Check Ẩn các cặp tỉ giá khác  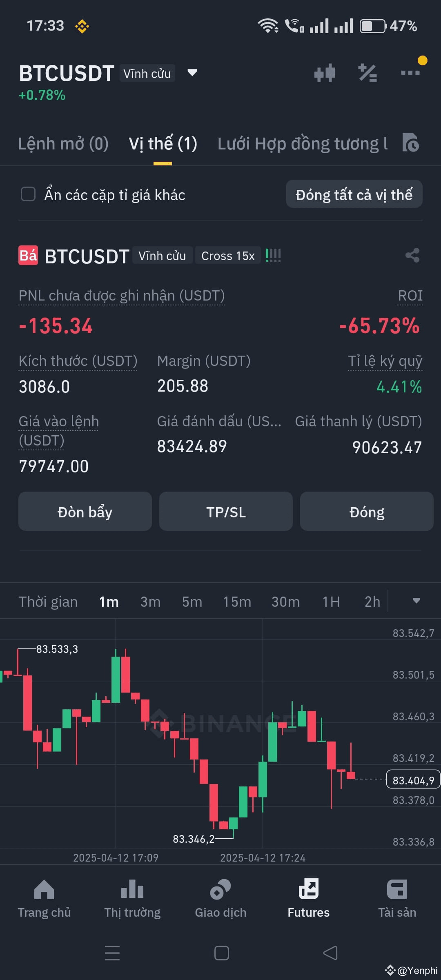point(28,194)
